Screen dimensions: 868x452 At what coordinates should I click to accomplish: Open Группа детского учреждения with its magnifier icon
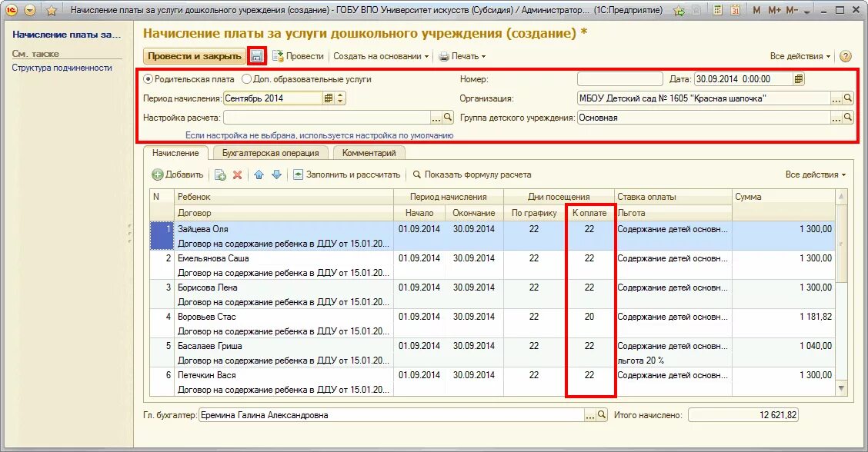(848, 118)
